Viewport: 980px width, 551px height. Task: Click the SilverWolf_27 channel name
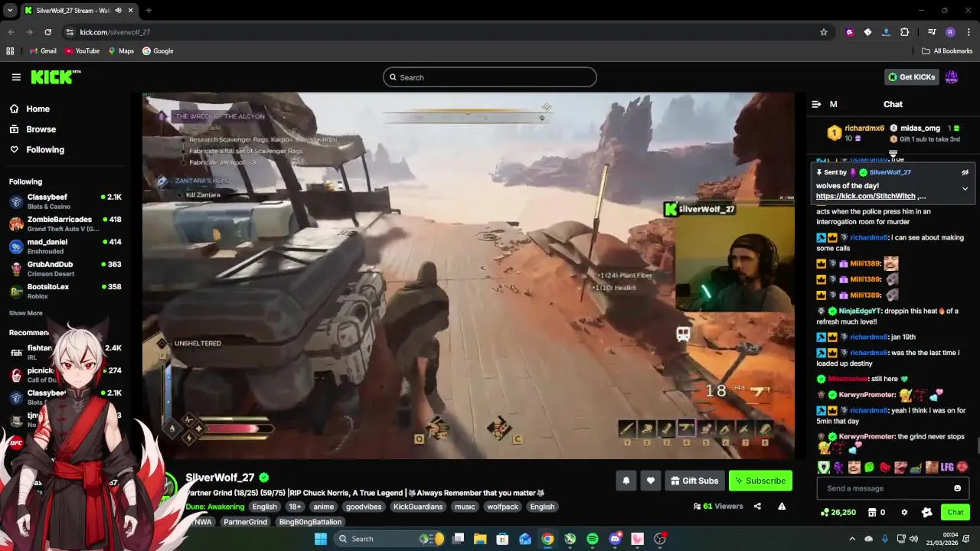[220, 478]
